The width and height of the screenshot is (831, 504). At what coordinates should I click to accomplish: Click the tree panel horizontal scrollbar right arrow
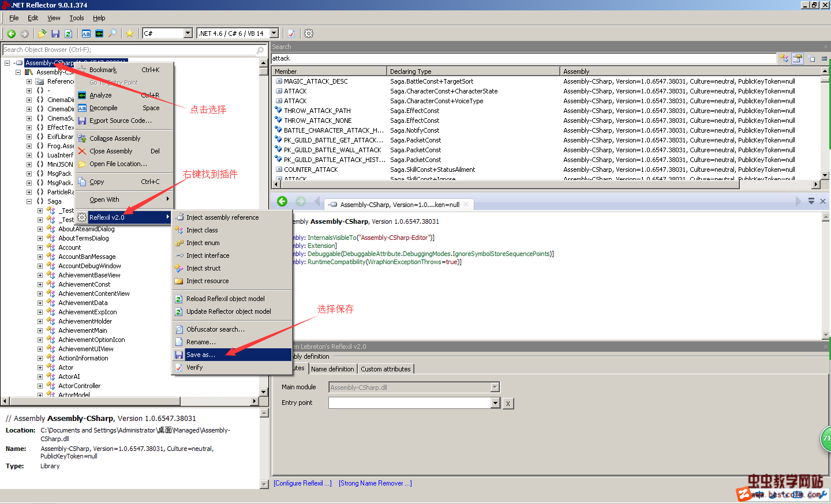(254, 401)
